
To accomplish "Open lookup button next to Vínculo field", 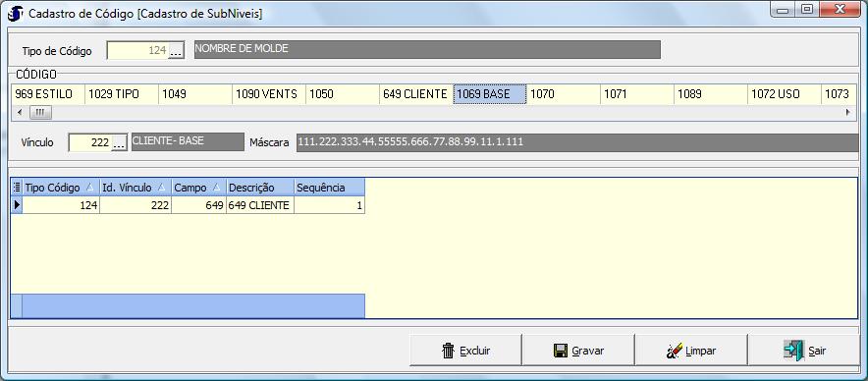I will click(x=120, y=143).
